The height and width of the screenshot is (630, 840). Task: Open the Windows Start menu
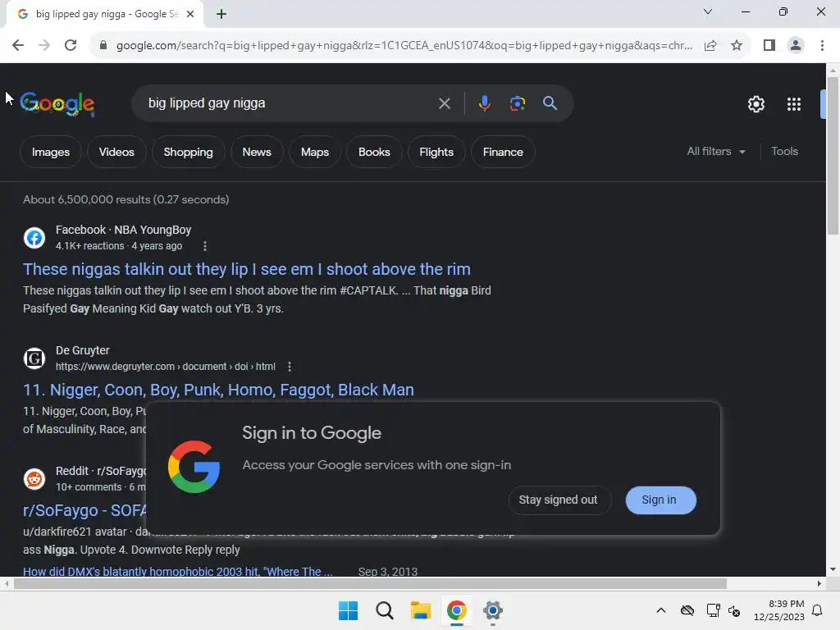348,610
